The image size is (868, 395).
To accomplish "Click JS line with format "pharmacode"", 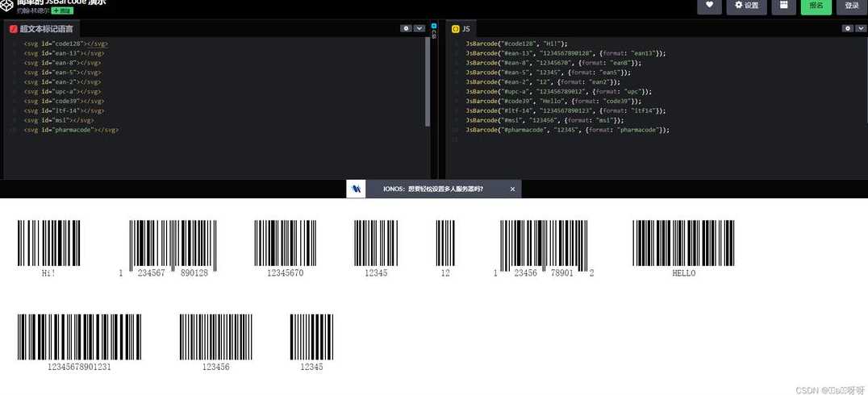I will coord(567,130).
